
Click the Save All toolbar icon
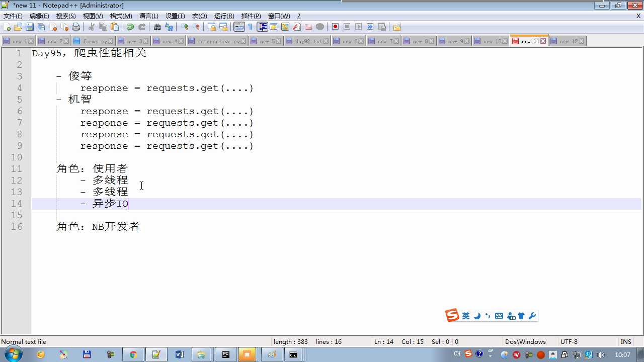coord(41,27)
